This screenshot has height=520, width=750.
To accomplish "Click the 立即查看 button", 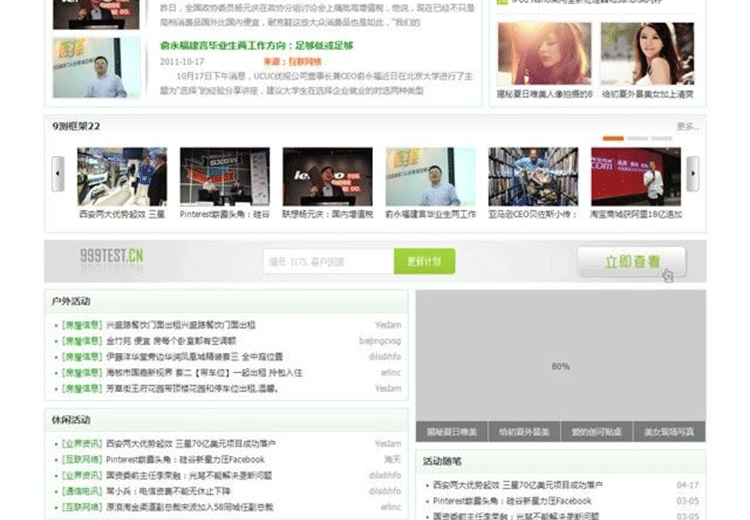I will (631, 261).
